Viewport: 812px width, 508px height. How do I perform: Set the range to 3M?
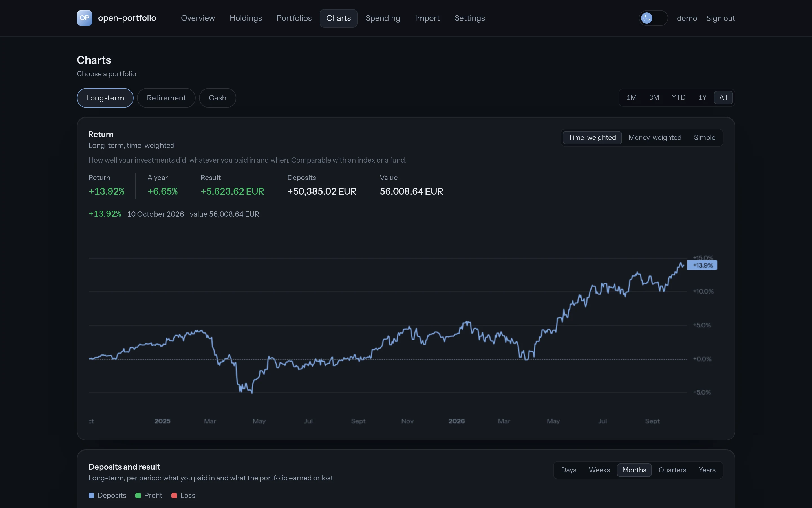tap(654, 97)
